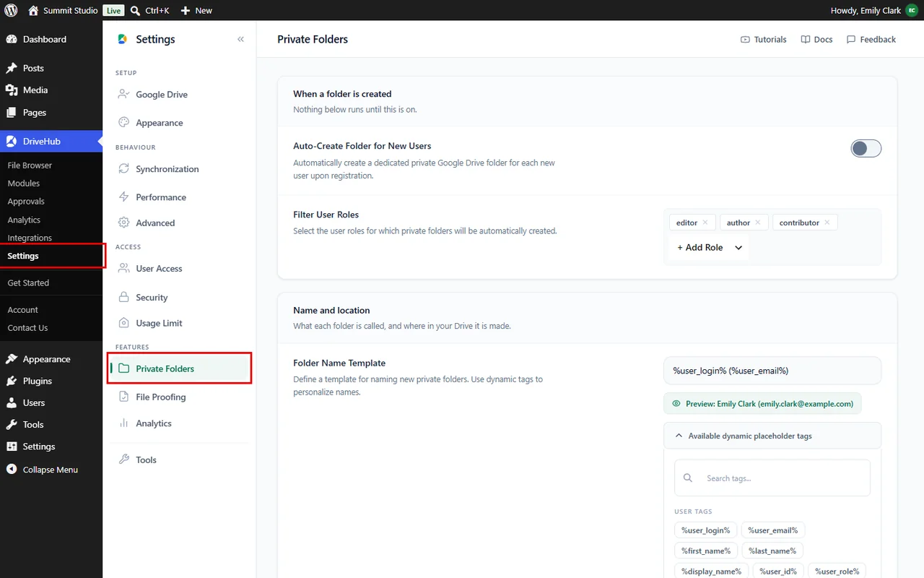Insert the %display_name% tag
Screen dimensions: 924x578
[x=712, y=571]
